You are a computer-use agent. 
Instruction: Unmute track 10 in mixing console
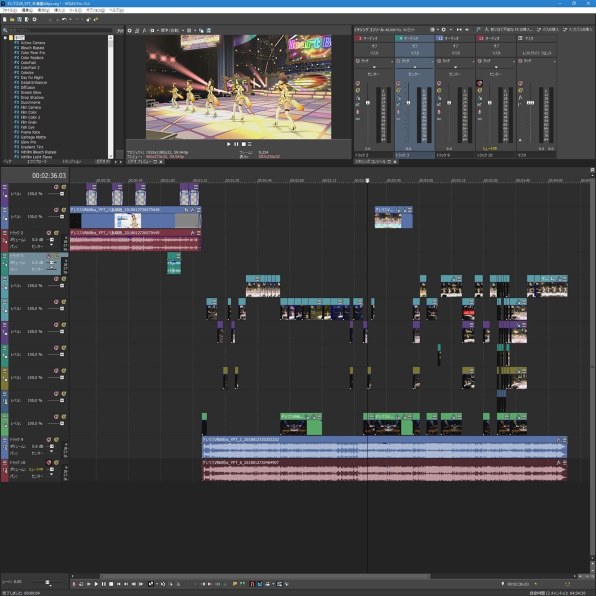[480, 83]
